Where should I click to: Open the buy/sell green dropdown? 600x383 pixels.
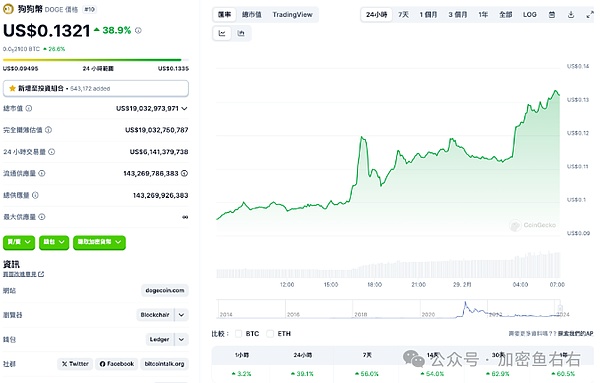19,242
